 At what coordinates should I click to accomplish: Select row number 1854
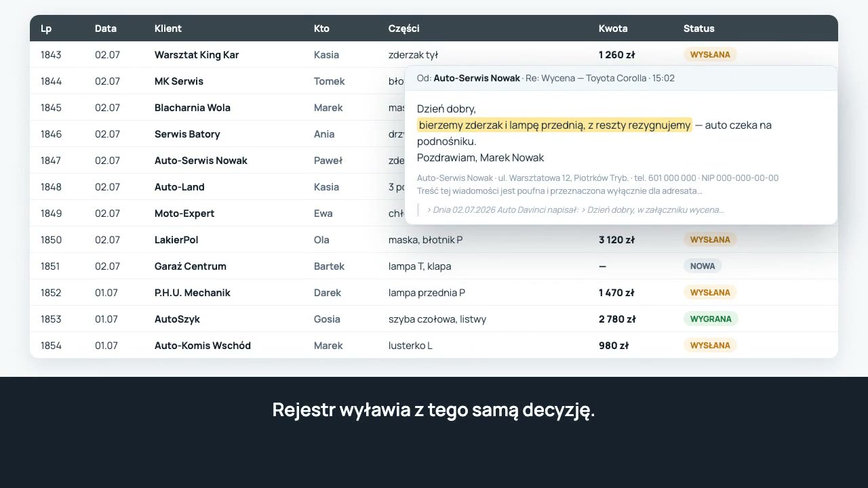51,346
